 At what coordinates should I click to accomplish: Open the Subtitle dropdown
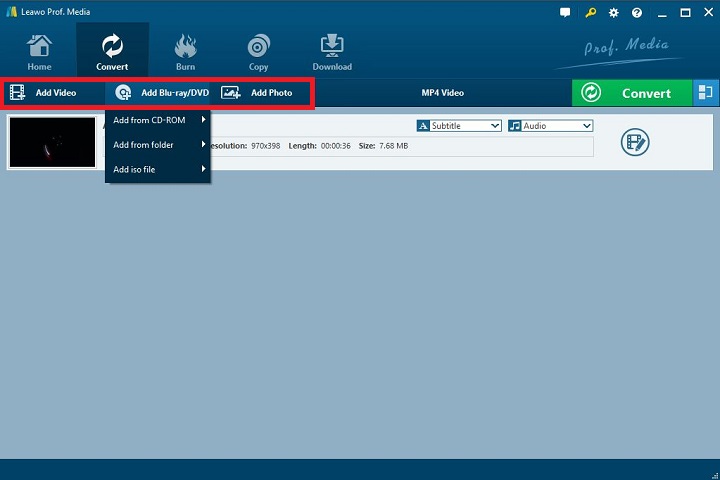459,126
